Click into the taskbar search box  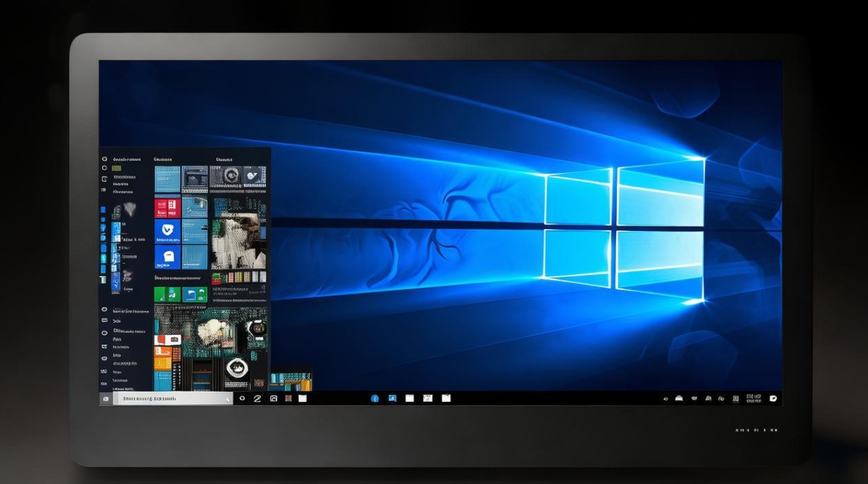pyautogui.click(x=172, y=399)
